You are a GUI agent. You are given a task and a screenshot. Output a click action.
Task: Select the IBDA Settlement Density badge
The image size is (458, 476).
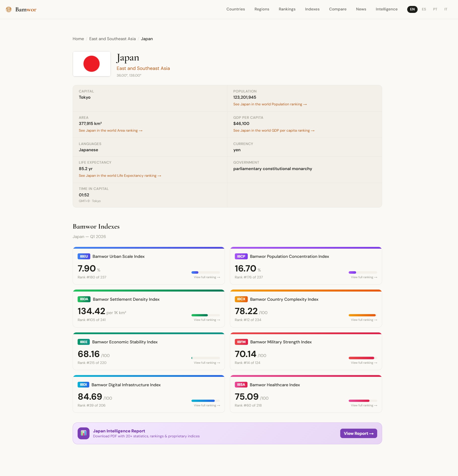(84, 299)
